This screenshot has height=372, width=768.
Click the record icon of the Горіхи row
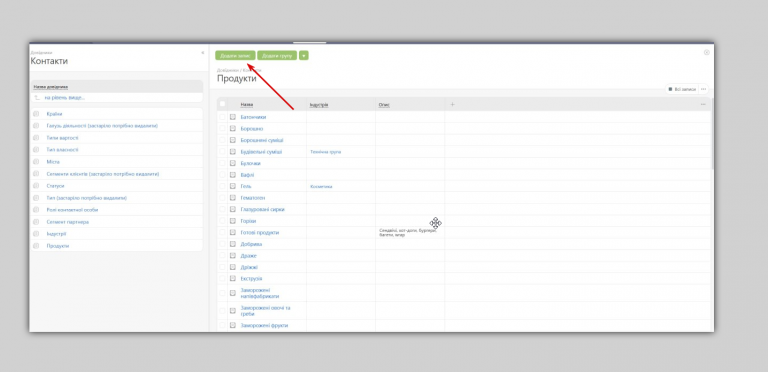coord(233,221)
